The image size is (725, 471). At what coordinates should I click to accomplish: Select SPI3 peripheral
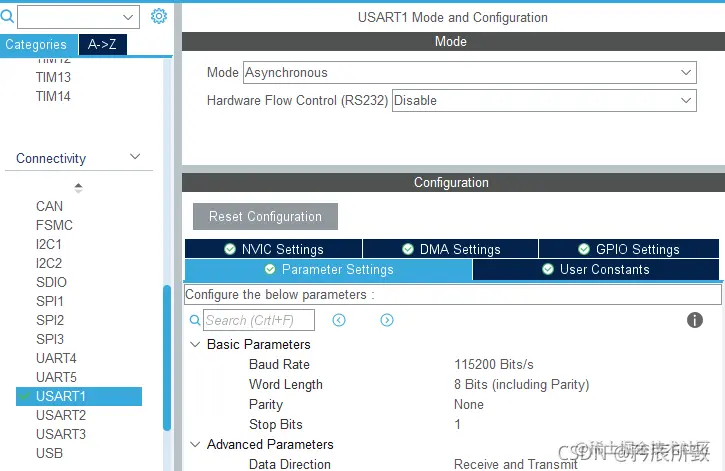(49, 339)
